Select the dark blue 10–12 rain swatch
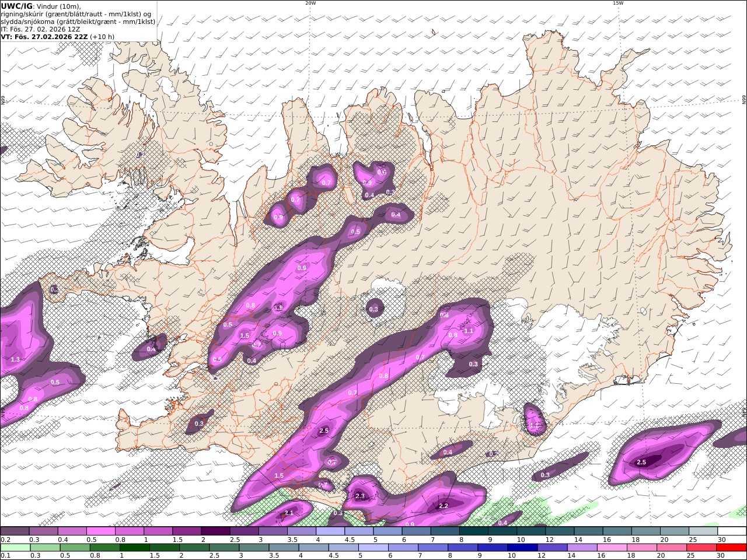The image size is (747, 560). coord(521,548)
